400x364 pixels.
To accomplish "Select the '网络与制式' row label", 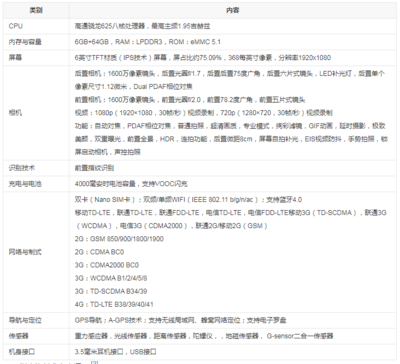I will click(x=25, y=252).
